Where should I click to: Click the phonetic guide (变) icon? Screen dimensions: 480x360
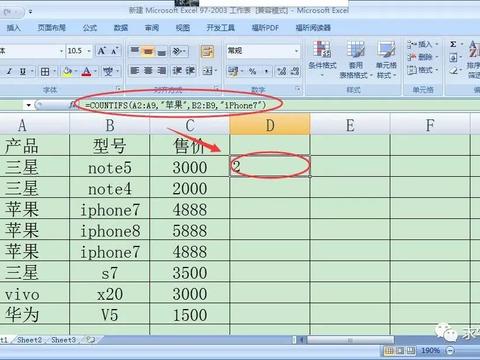(108, 71)
